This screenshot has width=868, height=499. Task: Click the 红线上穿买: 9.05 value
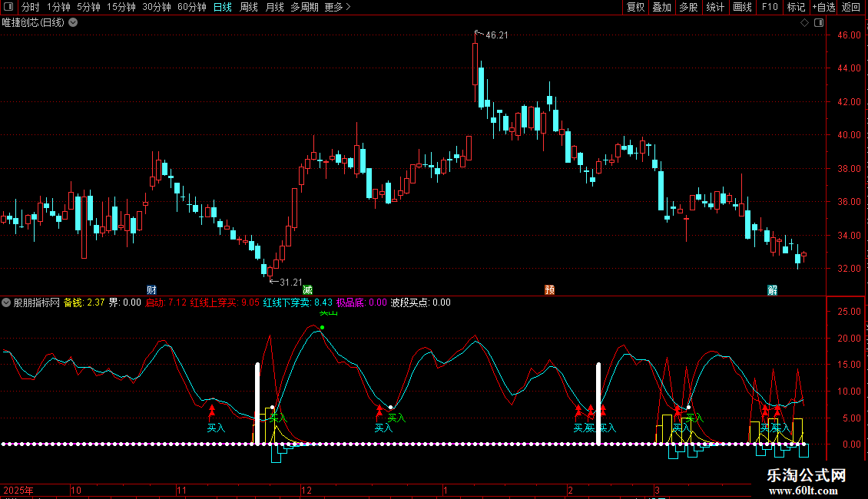tap(225, 302)
